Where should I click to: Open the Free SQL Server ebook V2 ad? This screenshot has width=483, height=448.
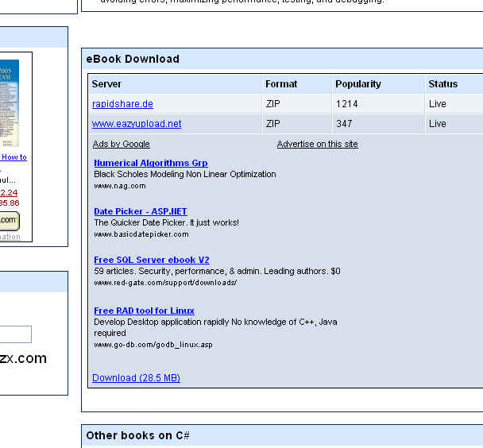152,260
